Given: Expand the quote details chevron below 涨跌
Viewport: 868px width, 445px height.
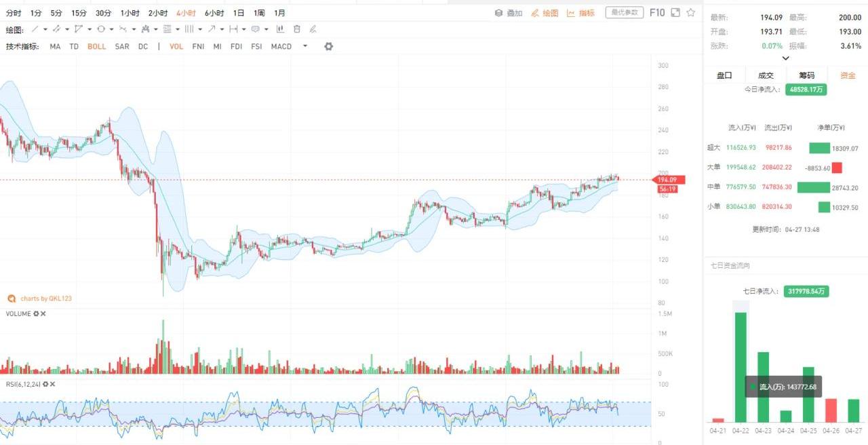Looking at the screenshot, I should (x=786, y=58).
